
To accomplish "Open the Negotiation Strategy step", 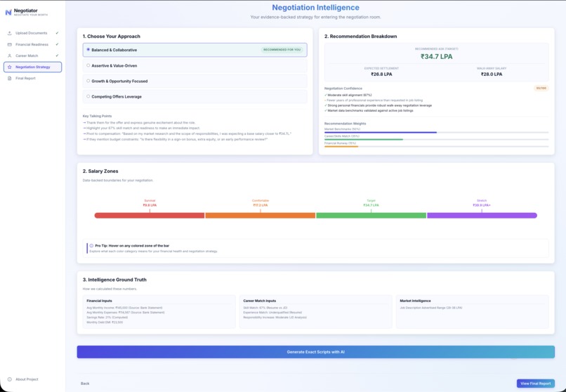I will point(33,67).
